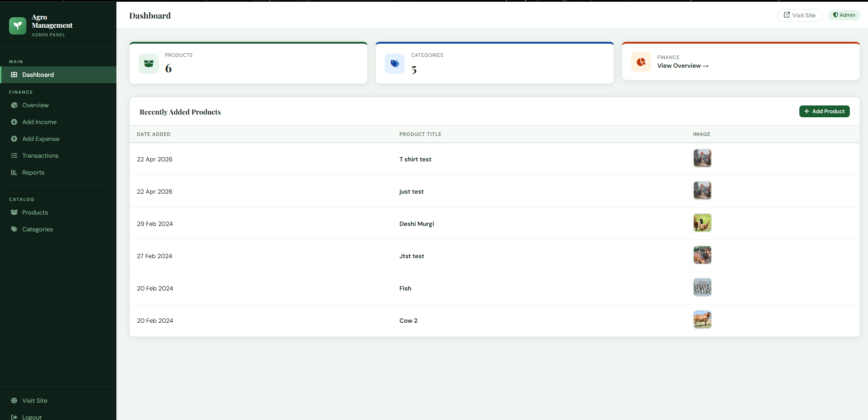Viewport: 868px width, 420px height.
Task: Open the Finance Overview page
Action: 58,105
